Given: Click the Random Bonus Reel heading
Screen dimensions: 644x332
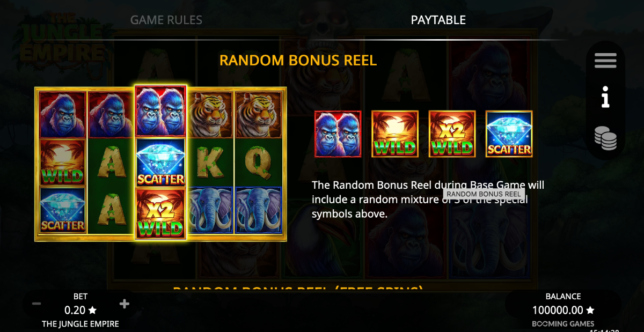Looking at the screenshot, I should click(298, 60).
